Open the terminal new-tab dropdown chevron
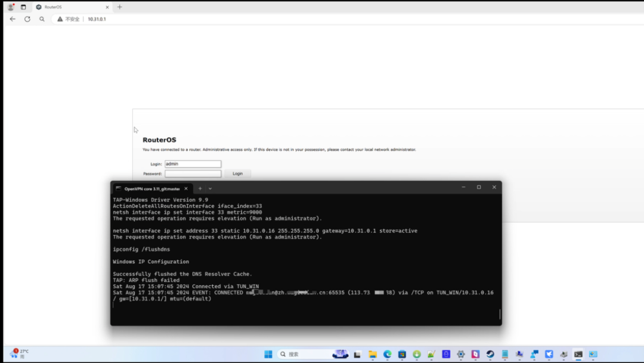This screenshot has height=363, width=644. click(x=209, y=188)
